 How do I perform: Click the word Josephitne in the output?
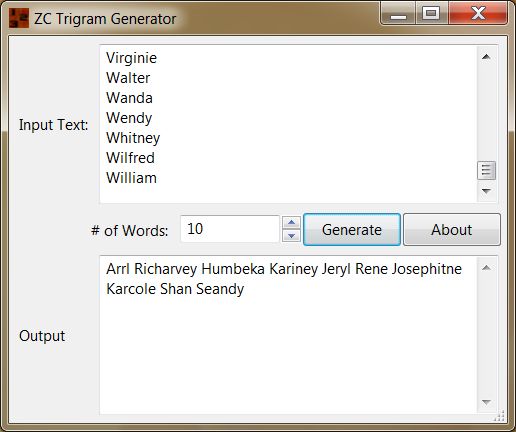[427, 269]
